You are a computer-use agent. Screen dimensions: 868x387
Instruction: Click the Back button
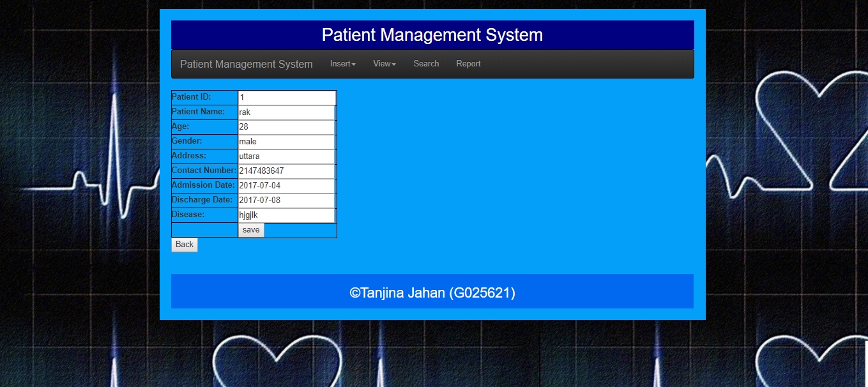[184, 245]
